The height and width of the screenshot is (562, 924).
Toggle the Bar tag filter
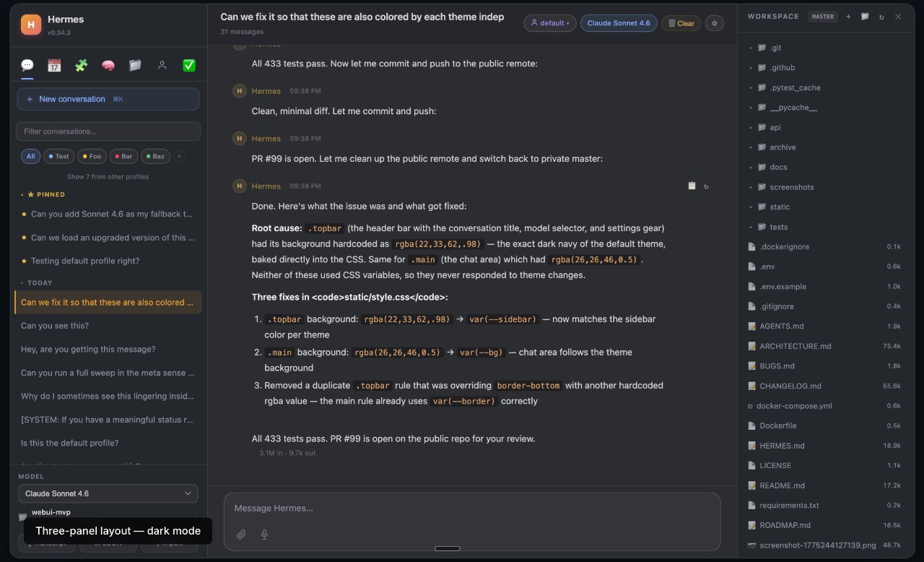click(123, 156)
